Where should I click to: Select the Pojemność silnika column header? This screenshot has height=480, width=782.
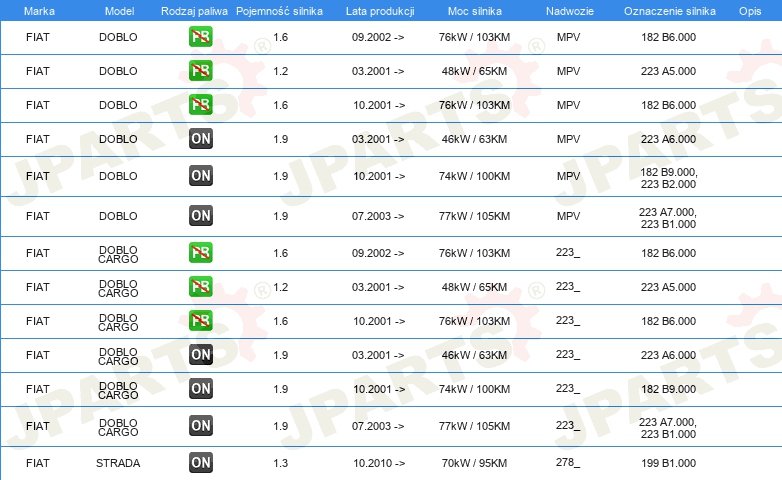[279, 11]
